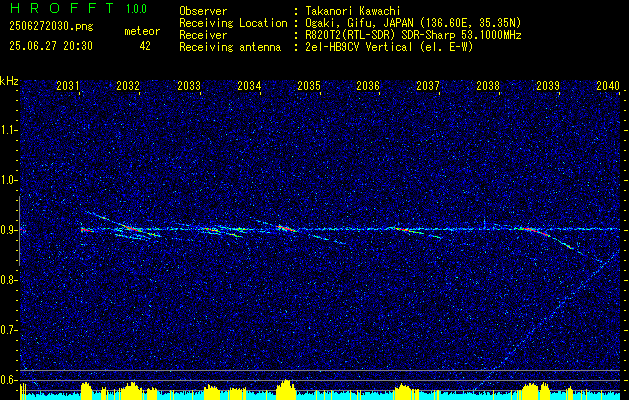The width and height of the screenshot is (629, 400).
Task: Click the version number 1.0.0
Action: (x=136, y=9)
